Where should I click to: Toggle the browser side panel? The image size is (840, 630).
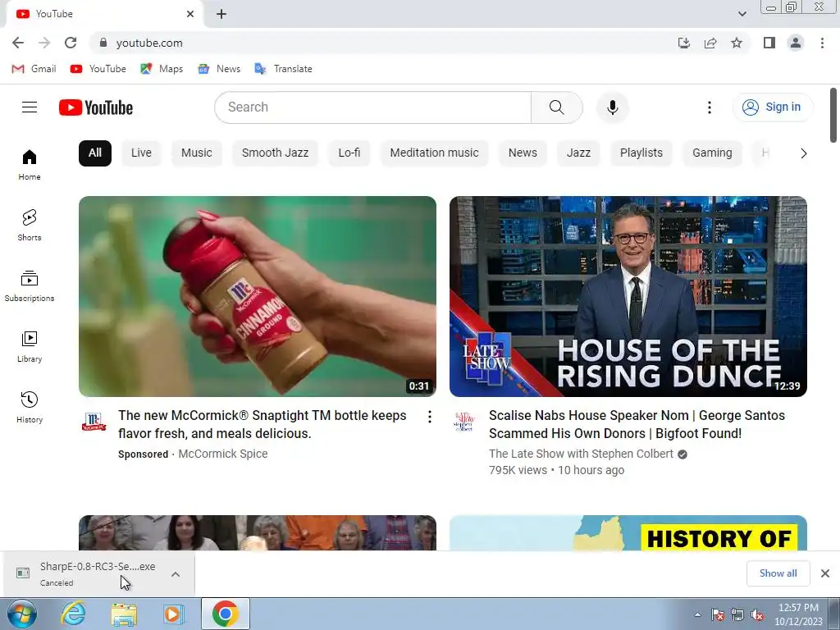769,43
